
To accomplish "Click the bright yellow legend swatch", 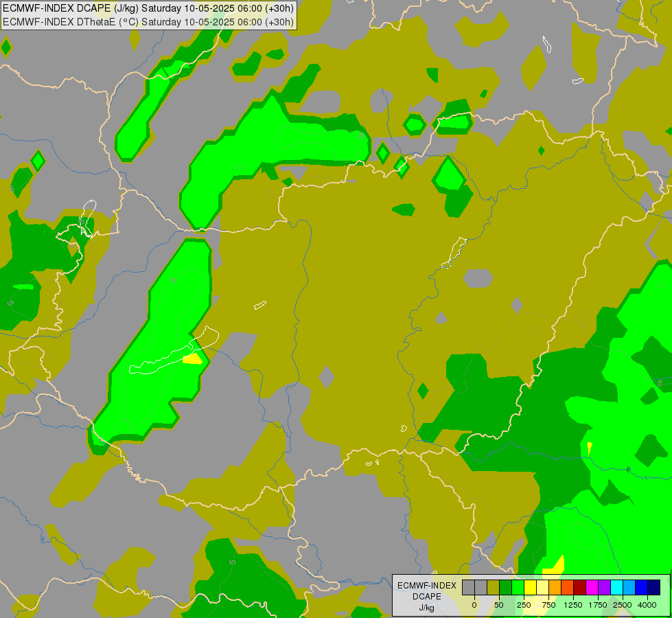I will (530, 588).
